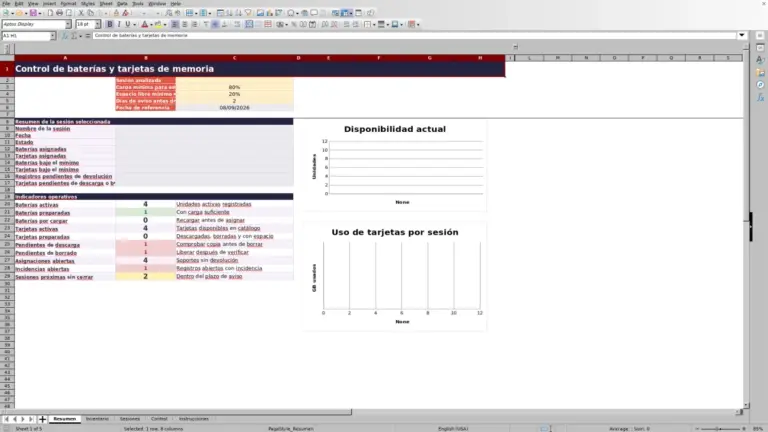Open the borders dropdown arrow

pyautogui.click(x=374, y=24)
